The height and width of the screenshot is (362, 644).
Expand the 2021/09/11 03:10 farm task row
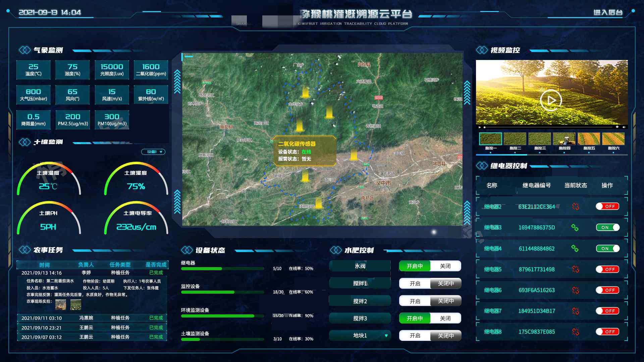92,318
